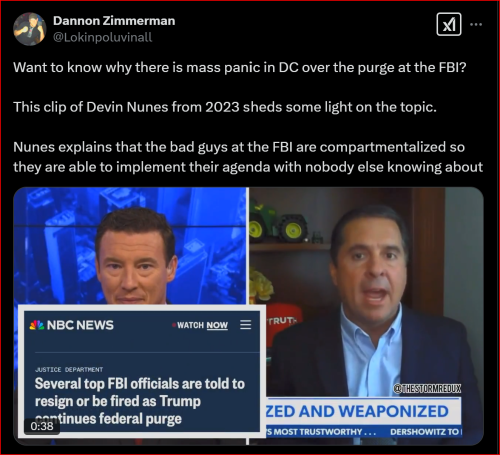Click the 0:38 video duration badge
The height and width of the screenshot is (455, 500).
[42, 426]
